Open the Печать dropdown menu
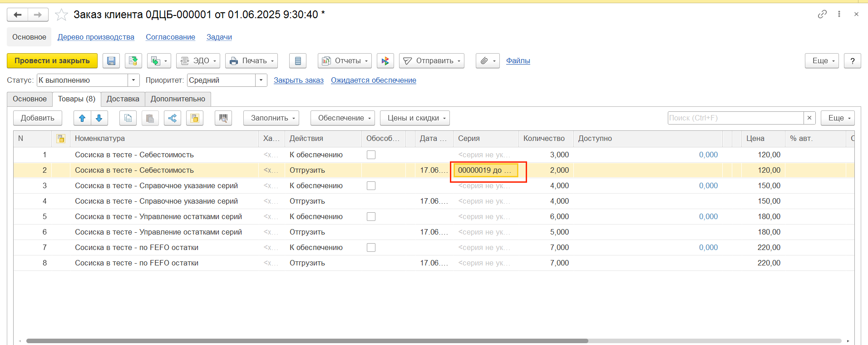Screen dimensions: 868x345 pos(252,61)
